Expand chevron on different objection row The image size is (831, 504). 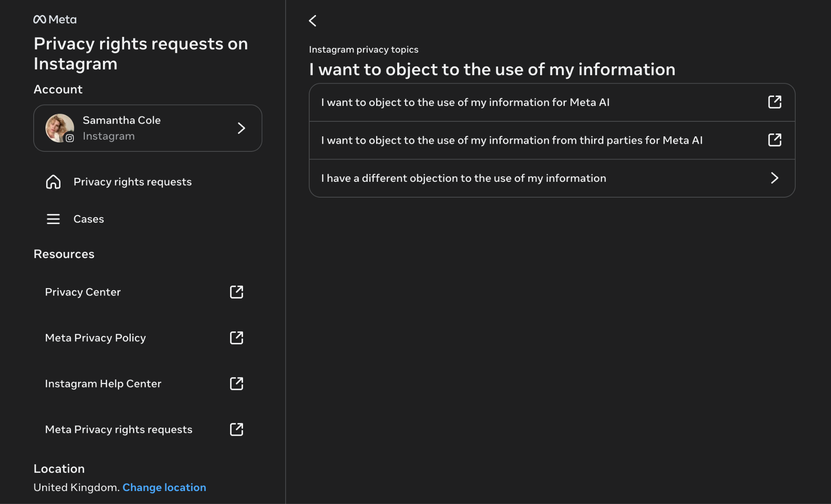pos(775,178)
